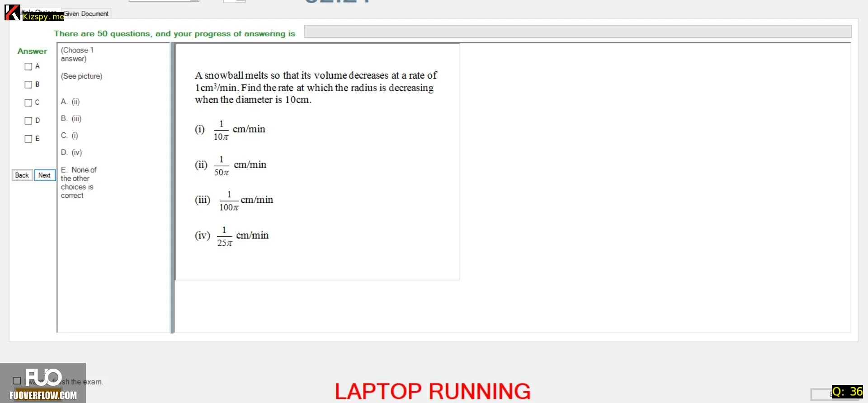Click 'E. None of the other choices is correct'
This screenshot has width=868, height=403.
(x=79, y=183)
